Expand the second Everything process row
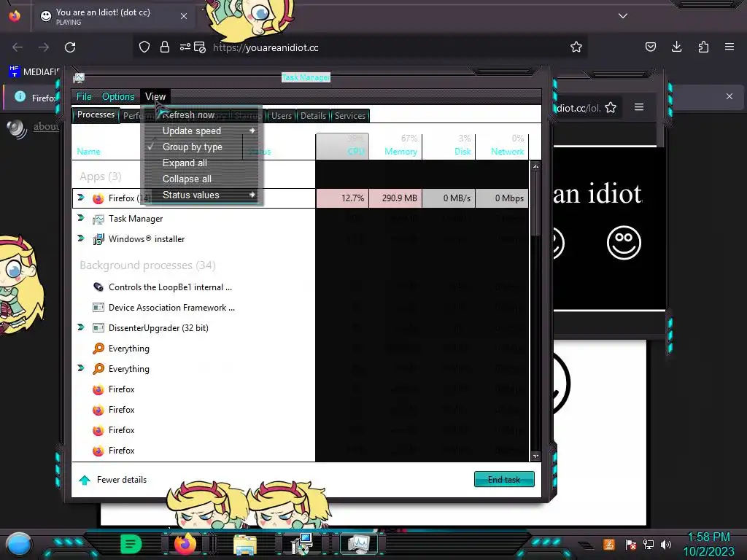 80,368
